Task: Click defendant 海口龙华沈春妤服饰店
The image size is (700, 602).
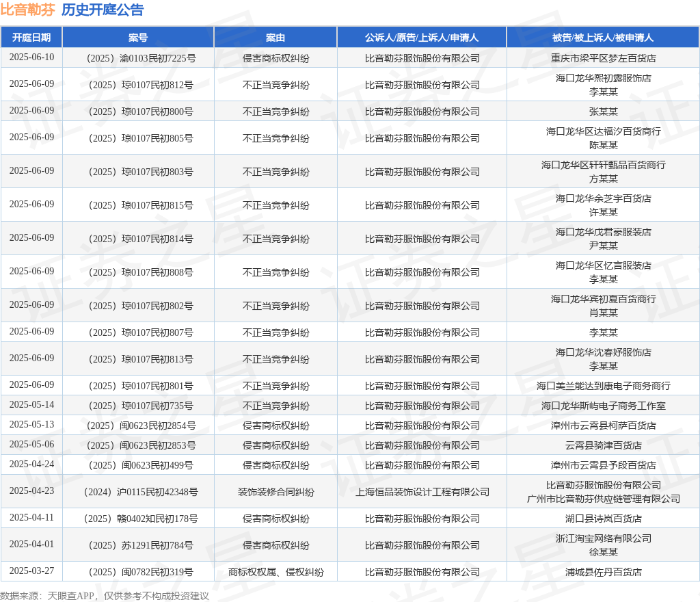Action: pyautogui.click(x=603, y=352)
